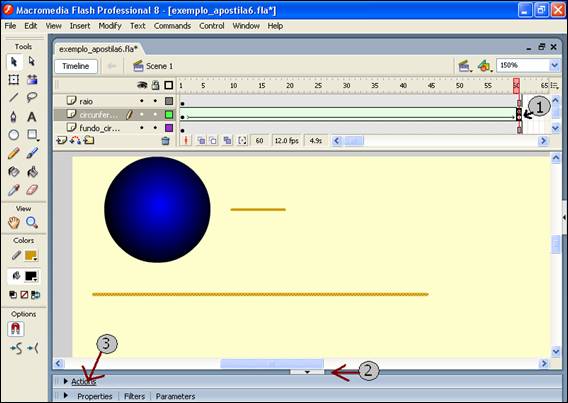Click Center Frame button in timeline

[186, 140]
